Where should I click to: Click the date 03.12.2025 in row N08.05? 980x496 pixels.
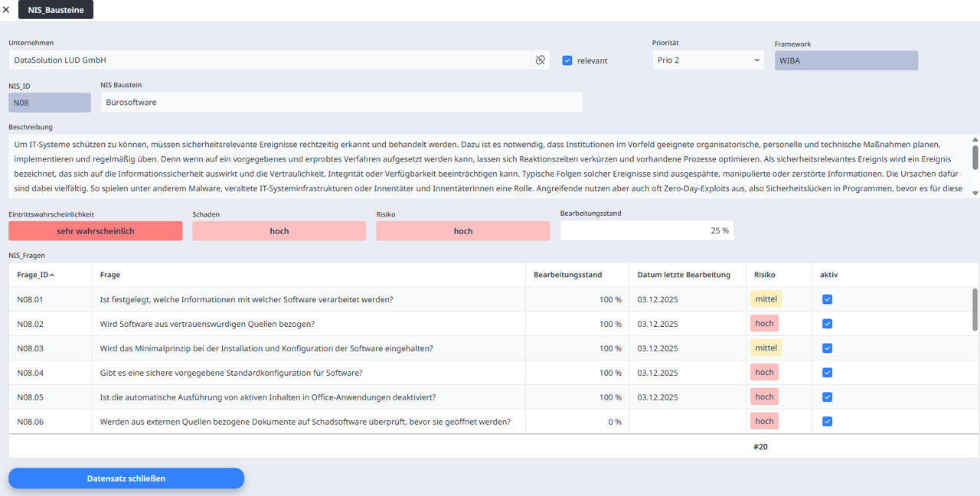coord(658,397)
